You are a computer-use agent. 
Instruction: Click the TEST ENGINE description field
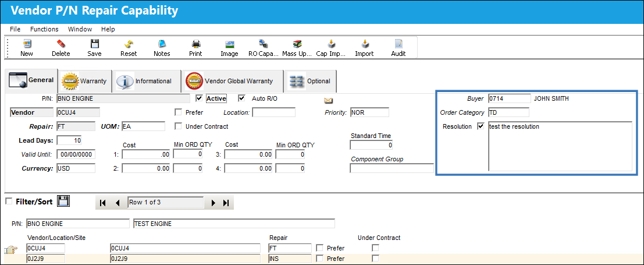click(x=234, y=224)
